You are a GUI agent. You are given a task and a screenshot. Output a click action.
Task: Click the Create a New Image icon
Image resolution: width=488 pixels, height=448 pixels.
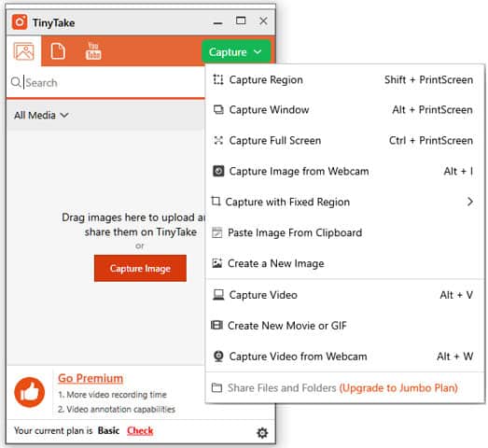tap(216, 263)
